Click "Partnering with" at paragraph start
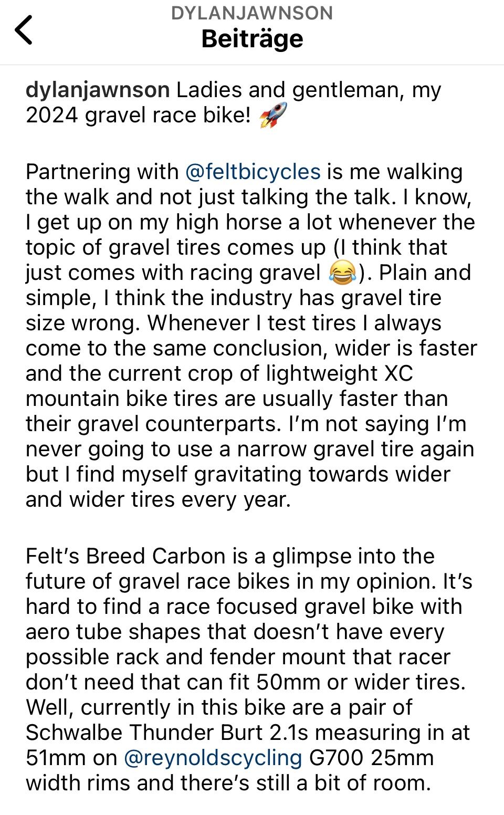This screenshot has height=815, width=504. [x=102, y=172]
